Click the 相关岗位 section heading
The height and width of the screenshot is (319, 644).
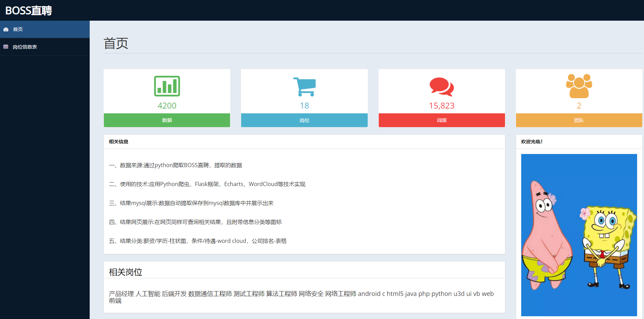126,272
